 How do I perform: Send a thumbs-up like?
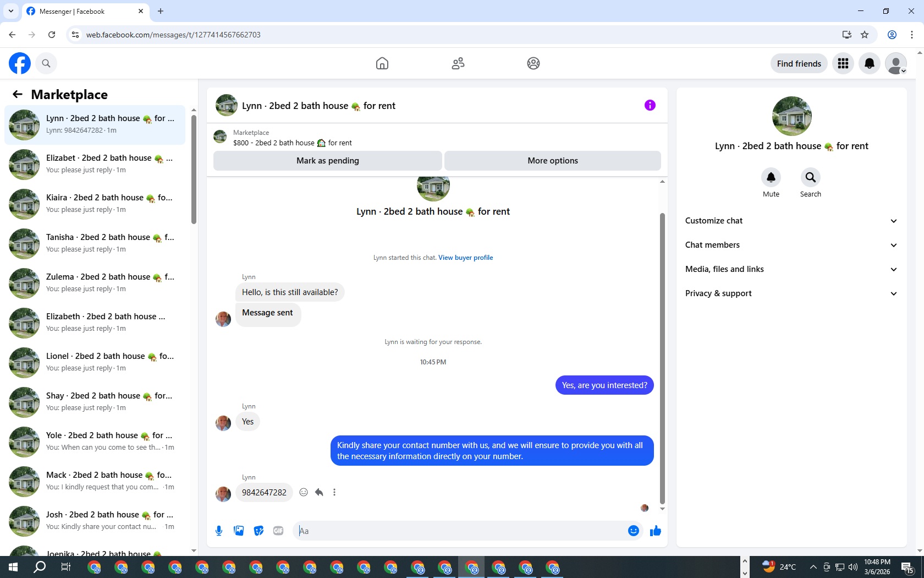point(656,531)
